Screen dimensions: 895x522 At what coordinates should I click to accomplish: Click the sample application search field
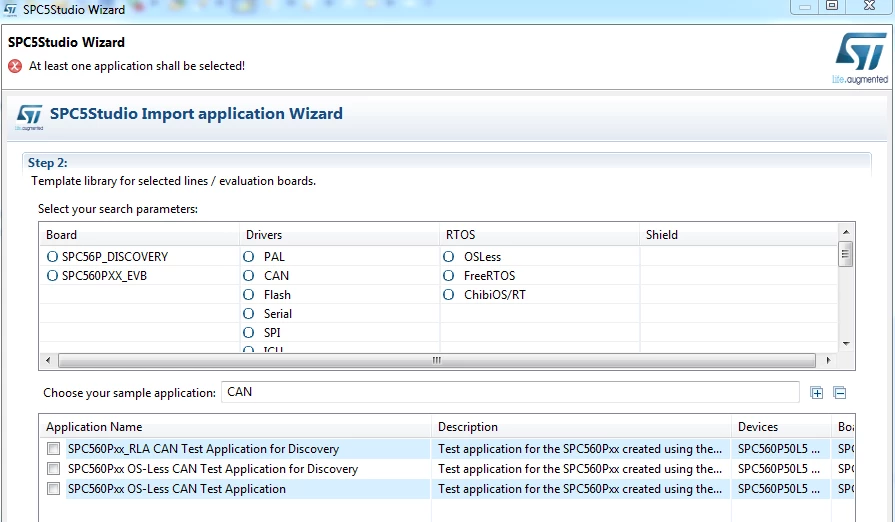[x=510, y=392]
